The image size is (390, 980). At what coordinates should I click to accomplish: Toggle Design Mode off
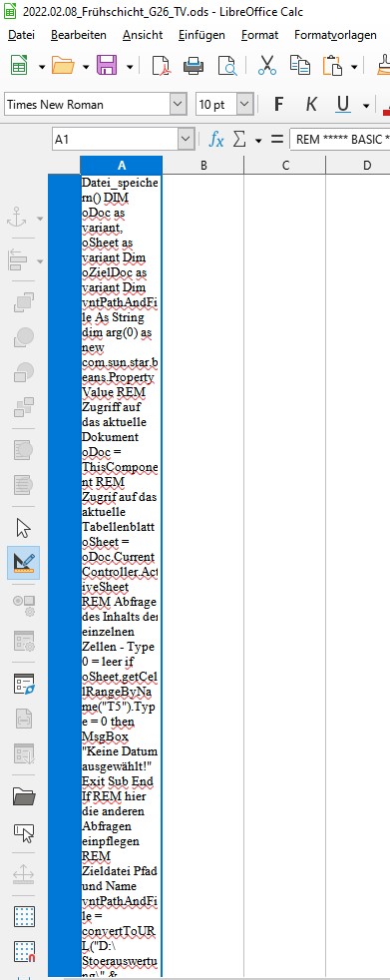coord(24,563)
